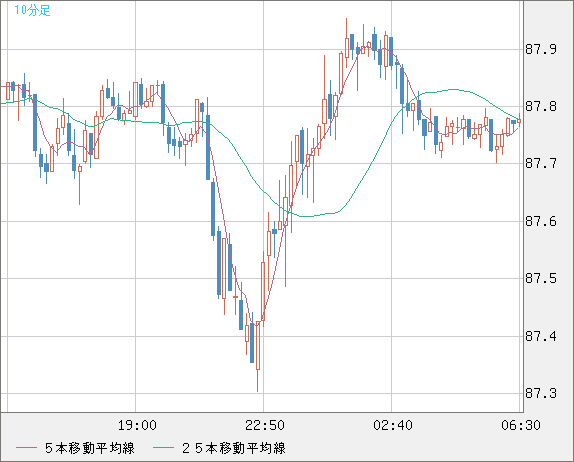
Task: Click the 22:50 time axis label
Action: (x=265, y=425)
